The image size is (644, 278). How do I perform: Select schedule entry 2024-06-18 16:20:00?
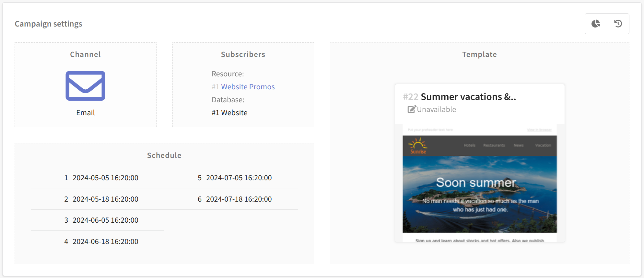(105, 241)
